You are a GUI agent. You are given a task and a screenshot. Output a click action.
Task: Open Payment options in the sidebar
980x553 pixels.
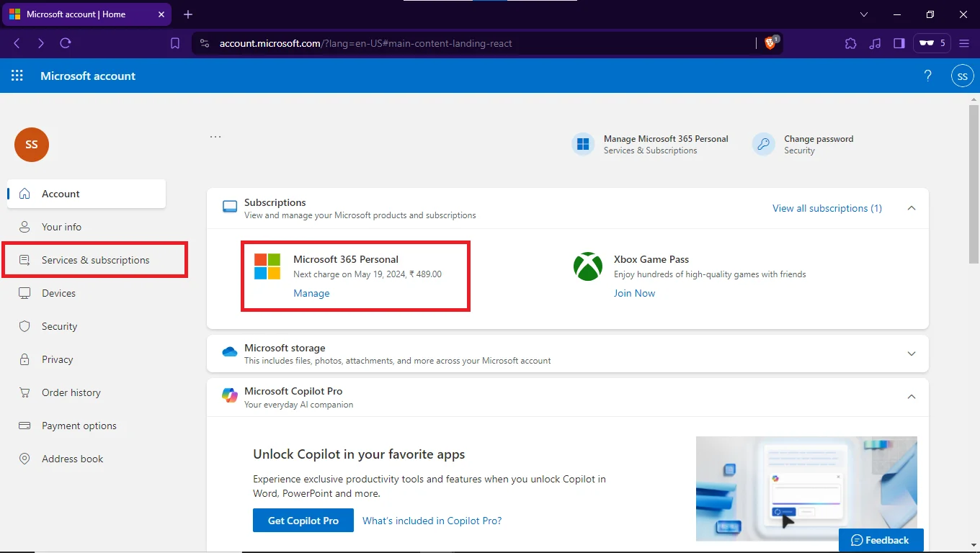coord(86,426)
